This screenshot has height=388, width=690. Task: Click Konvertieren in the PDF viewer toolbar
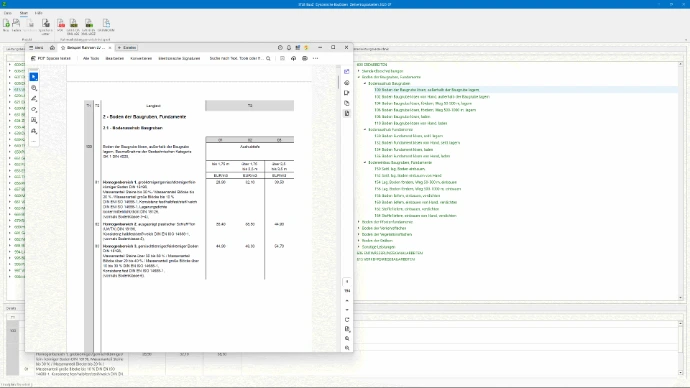coord(141,58)
